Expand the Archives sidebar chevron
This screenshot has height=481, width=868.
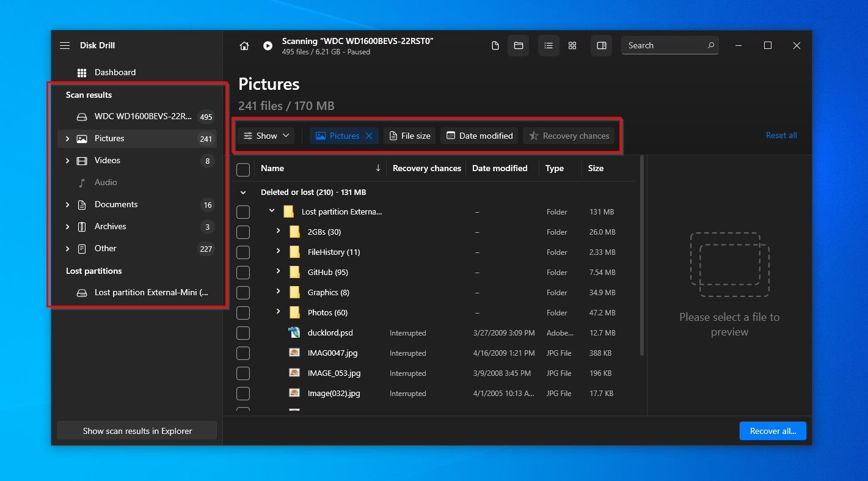click(67, 227)
